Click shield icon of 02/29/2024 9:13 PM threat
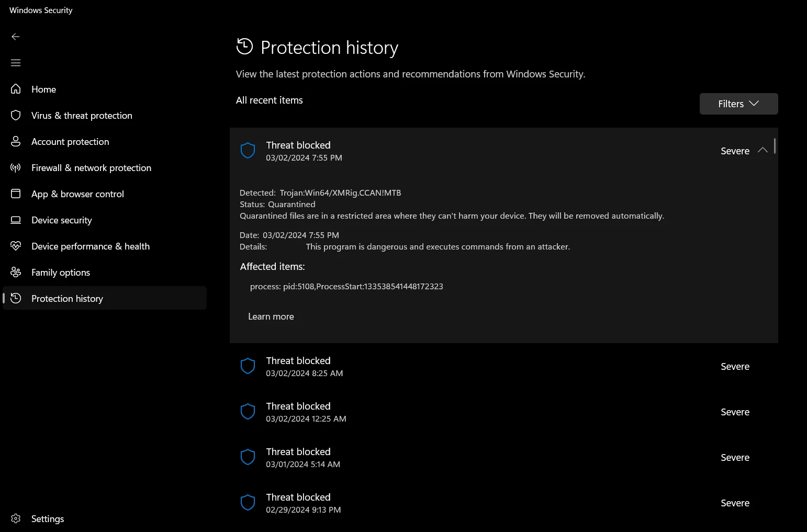The width and height of the screenshot is (807, 532). (x=248, y=503)
